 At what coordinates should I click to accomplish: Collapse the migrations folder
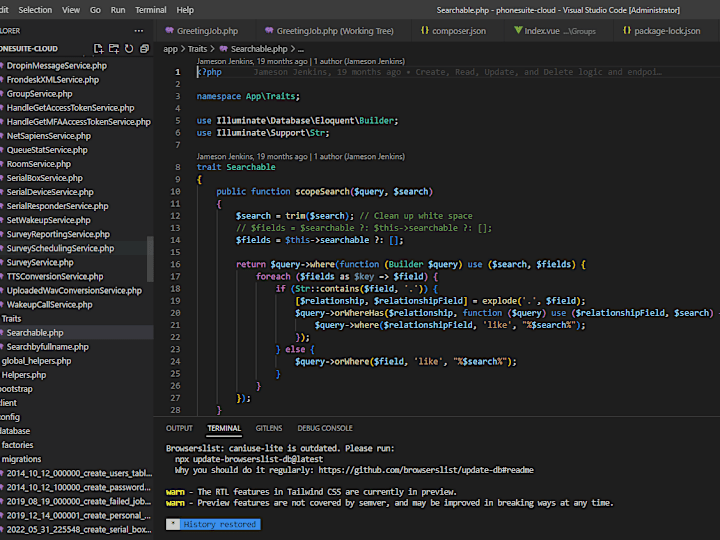[x=21, y=459]
